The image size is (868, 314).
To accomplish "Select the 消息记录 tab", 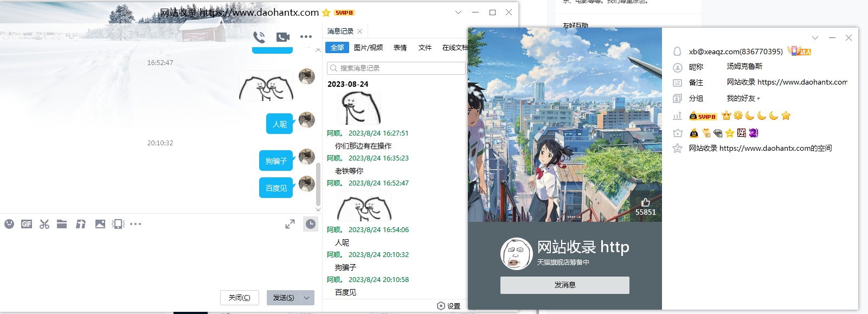I will [340, 31].
